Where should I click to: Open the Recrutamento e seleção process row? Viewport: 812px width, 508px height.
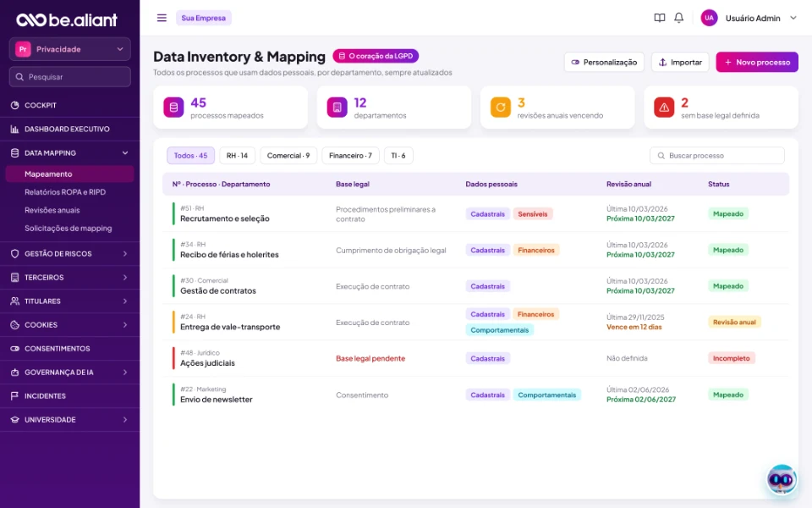tap(476, 213)
